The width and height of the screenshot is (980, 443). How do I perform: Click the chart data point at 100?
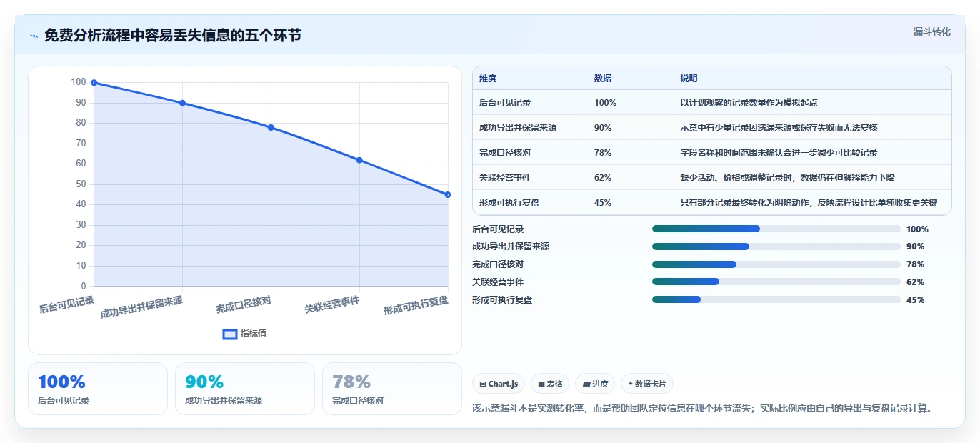(x=94, y=83)
